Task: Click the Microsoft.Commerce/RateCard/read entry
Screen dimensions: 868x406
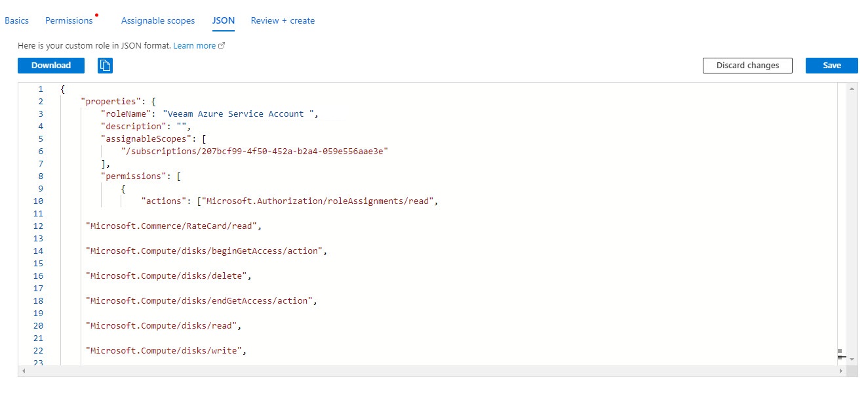Action: coord(173,226)
